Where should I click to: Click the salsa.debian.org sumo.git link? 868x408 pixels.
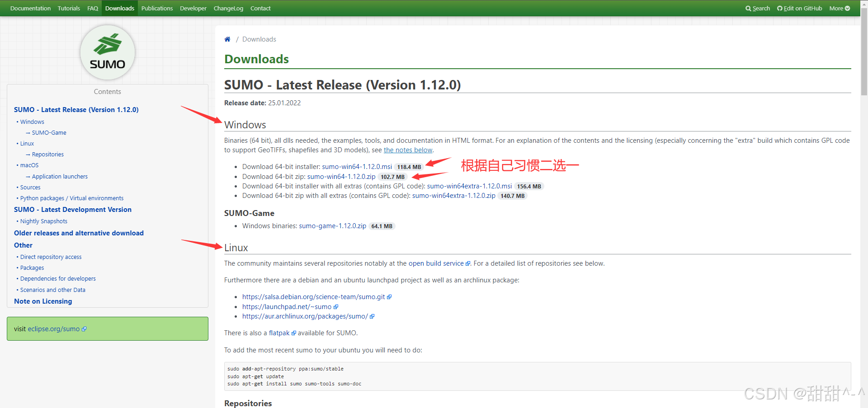(x=314, y=296)
